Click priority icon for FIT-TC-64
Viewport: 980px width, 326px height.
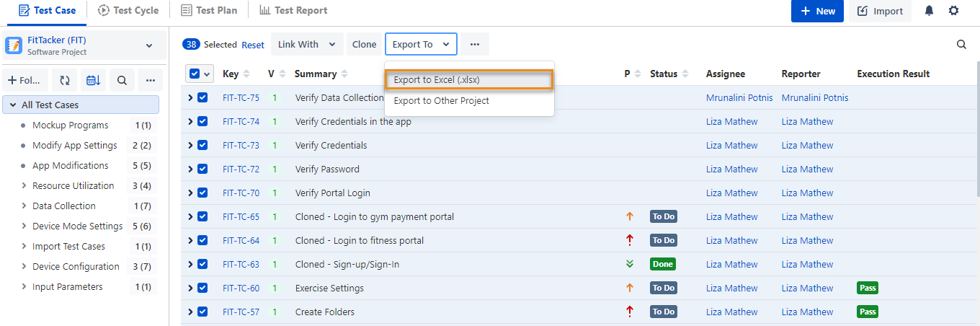[630, 240]
